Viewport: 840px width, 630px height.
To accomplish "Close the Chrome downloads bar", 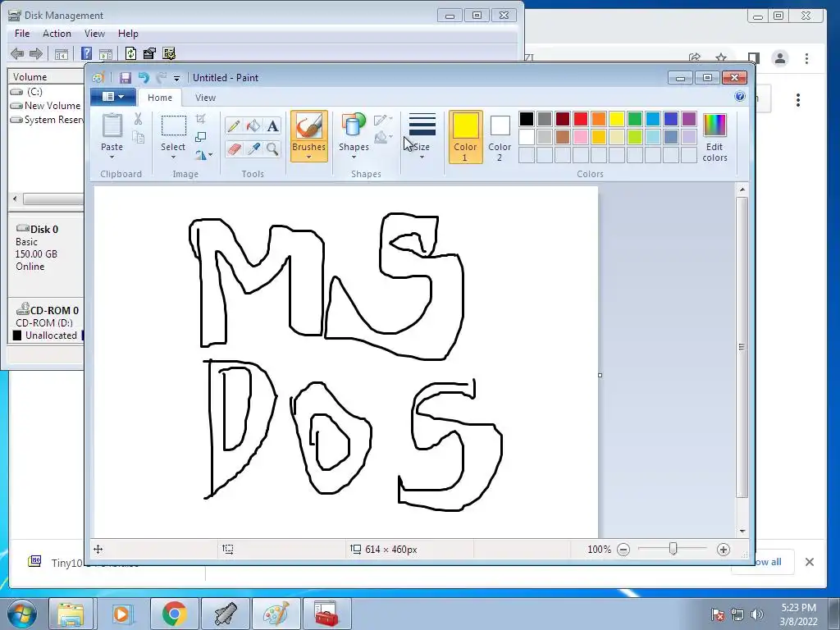I will 810,561.
